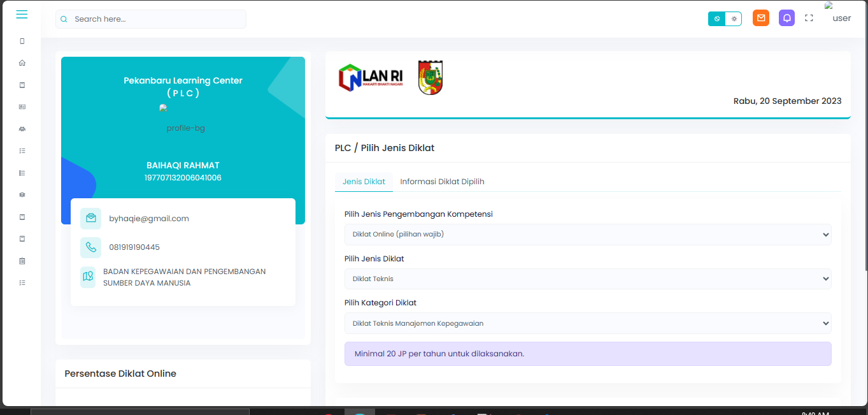Click the home icon in sidebar
This screenshot has height=415, width=868.
click(x=22, y=63)
